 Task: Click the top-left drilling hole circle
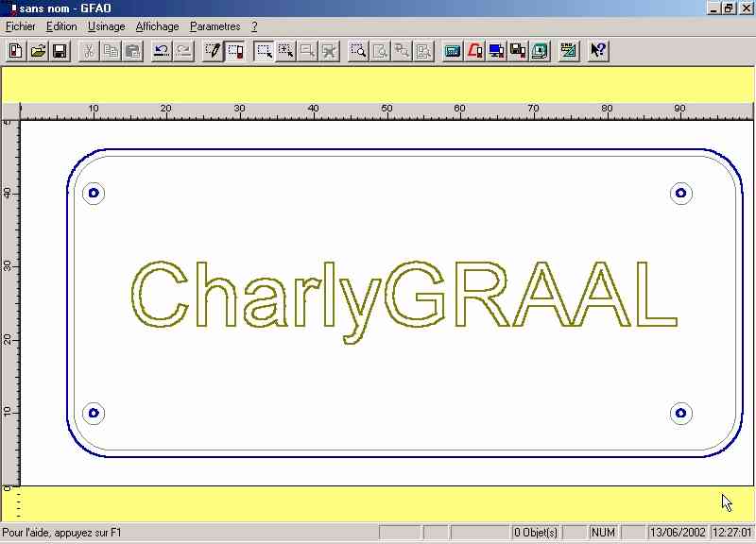coord(94,194)
